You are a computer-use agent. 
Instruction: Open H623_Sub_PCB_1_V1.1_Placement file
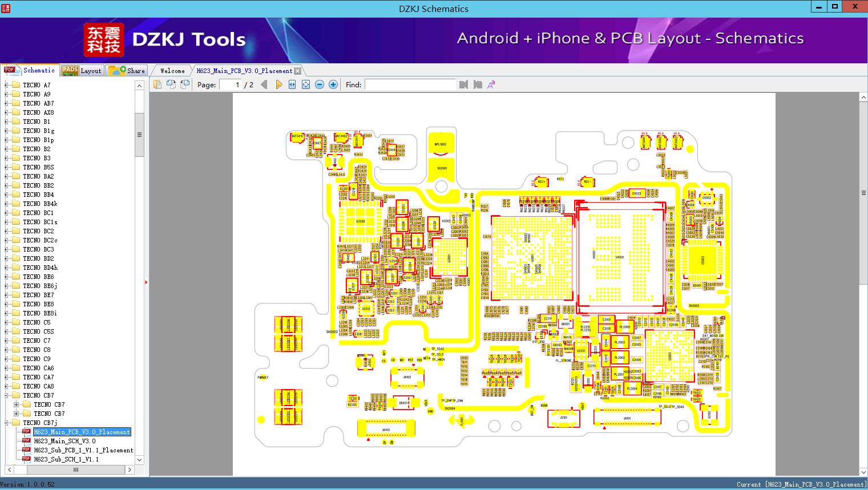[x=83, y=450]
